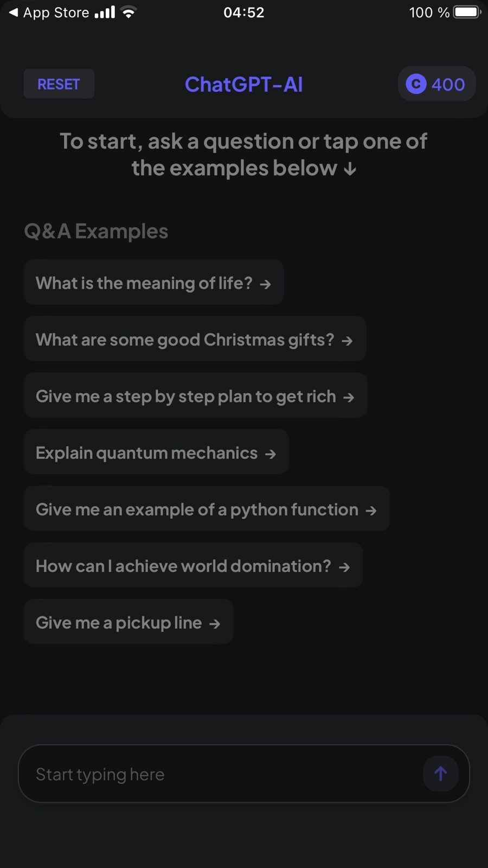Image resolution: width=488 pixels, height=868 pixels.
Task: Select "Explain quantum mechanics" example
Action: tap(146, 452)
